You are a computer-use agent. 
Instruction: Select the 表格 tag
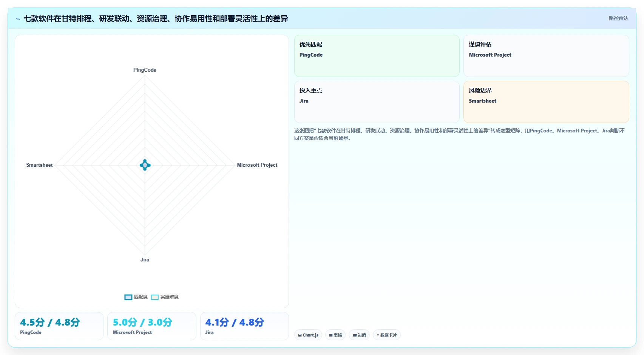pyautogui.click(x=335, y=335)
